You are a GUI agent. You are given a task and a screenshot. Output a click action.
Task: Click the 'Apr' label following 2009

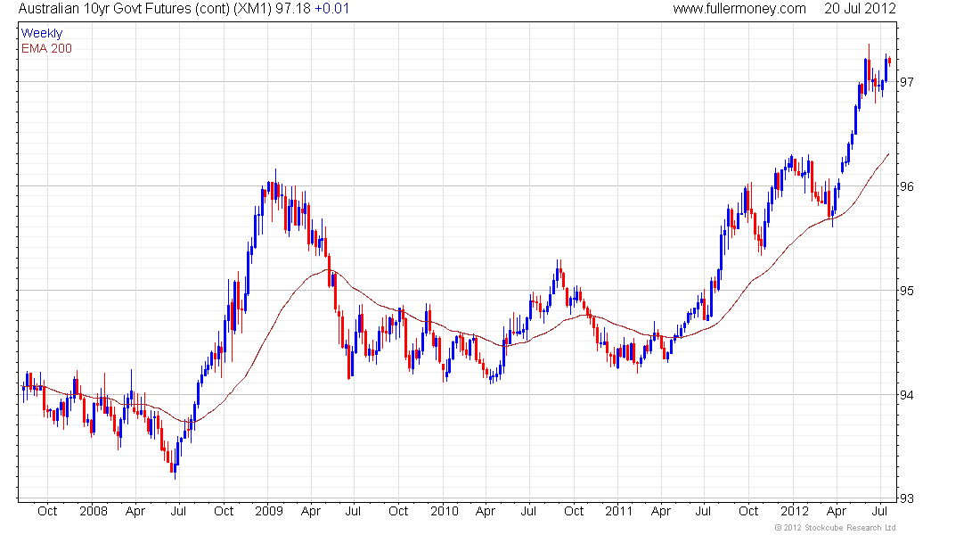[x=311, y=511]
